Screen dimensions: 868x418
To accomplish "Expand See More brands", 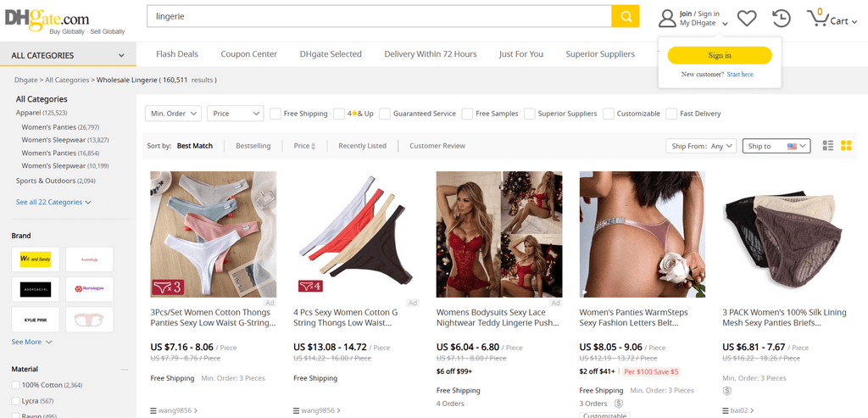I will pyautogui.click(x=31, y=343).
